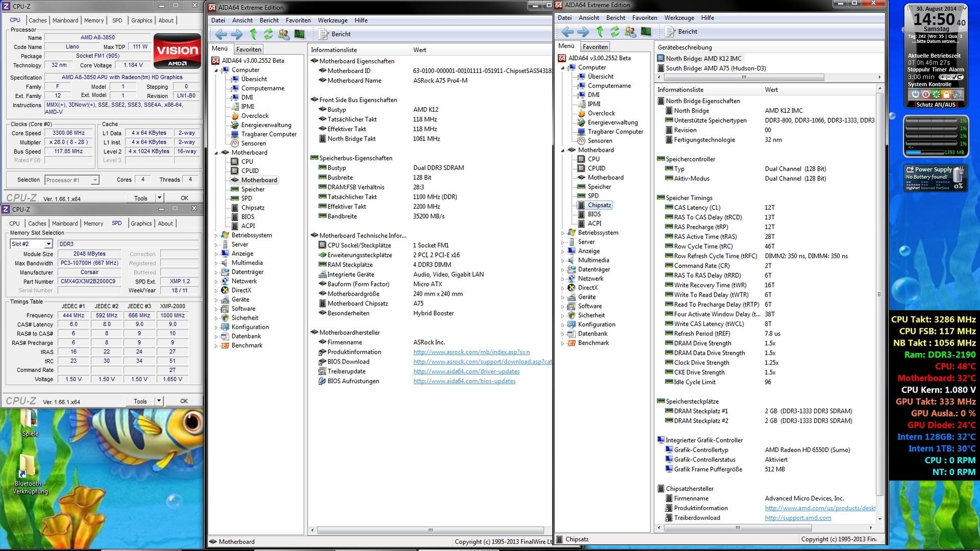
Task: Open the aida64.com driver-updates link
Action: (466, 372)
